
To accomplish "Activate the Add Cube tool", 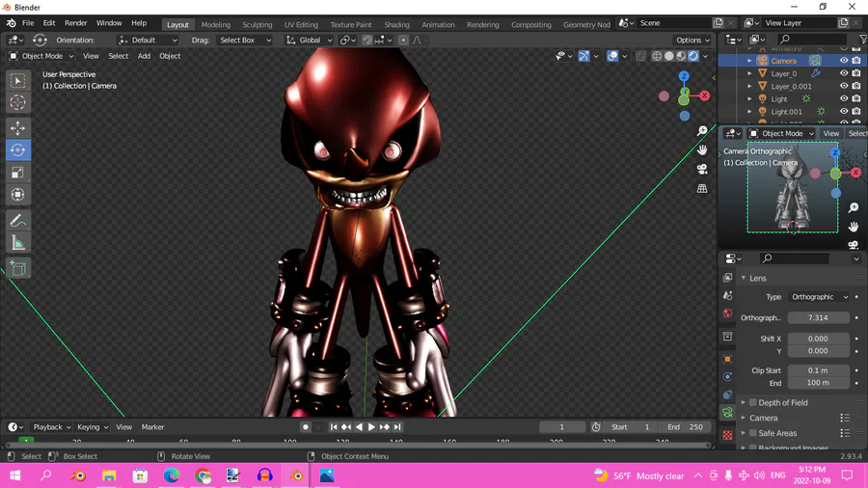I will tap(17, 269).
